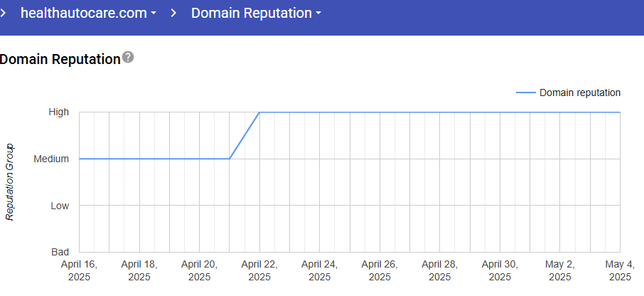The image size is (644, 296).
Task: Click the chevron before Domain Reputation breadcrumb
Action: pos(173,14)
